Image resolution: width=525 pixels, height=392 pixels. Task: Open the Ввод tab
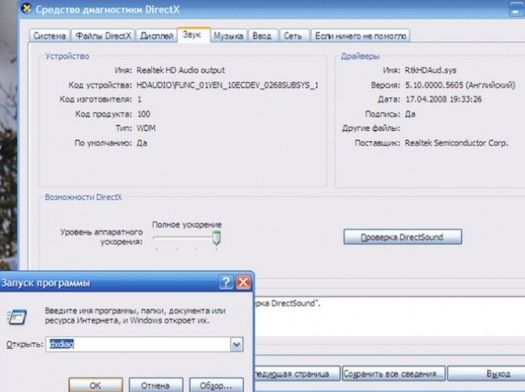click(x=262, y=36)
